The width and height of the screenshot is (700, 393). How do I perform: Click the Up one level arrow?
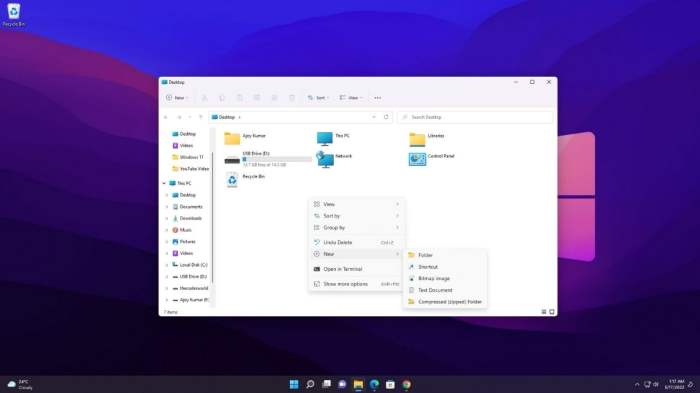pyautogui.click(x=200, y=117)
